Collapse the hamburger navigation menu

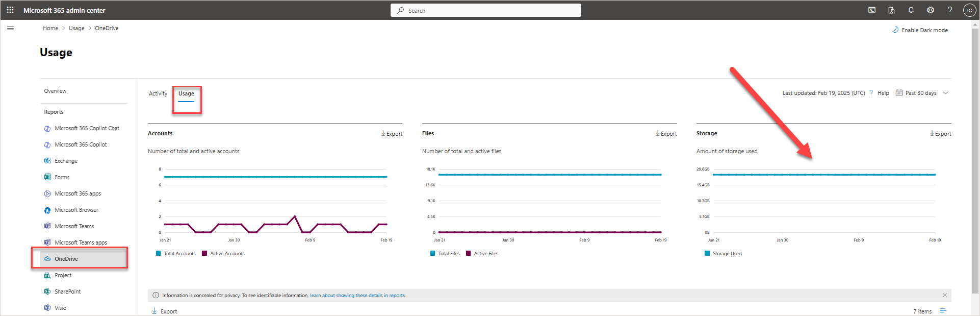[x=10, y=29]
